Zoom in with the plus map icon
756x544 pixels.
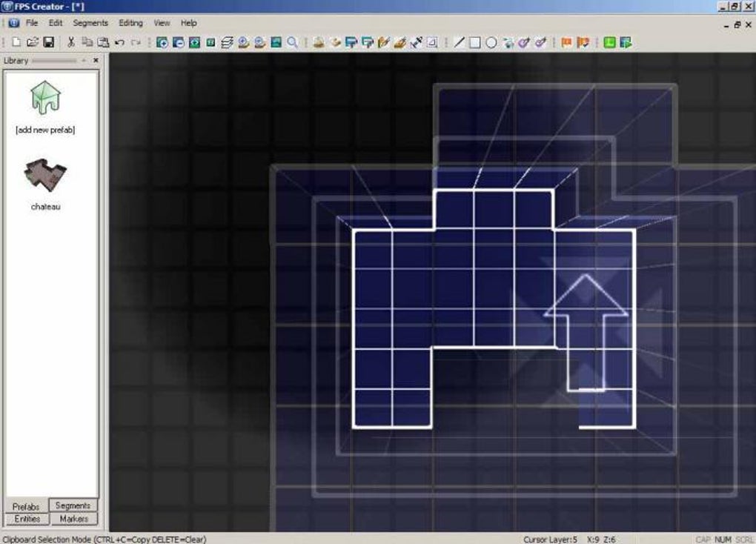click(x=162, y=42)
